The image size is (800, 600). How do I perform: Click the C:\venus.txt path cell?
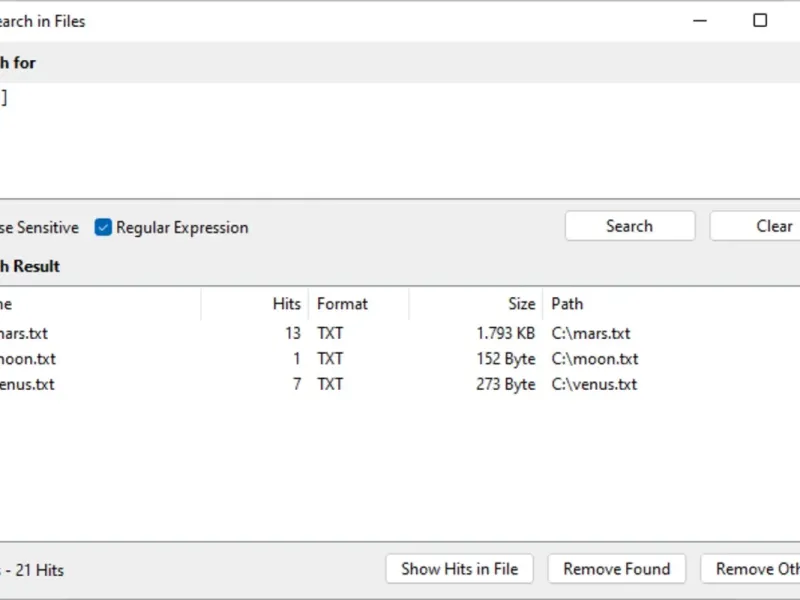pos(594,384)
